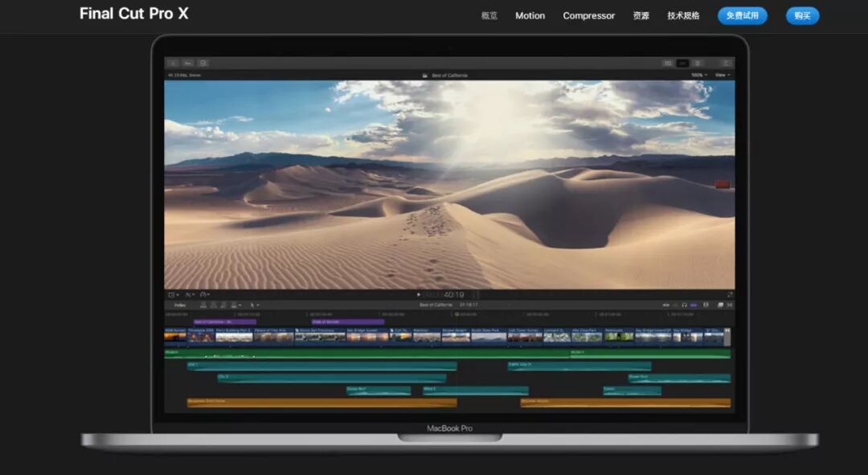Open the viewer View dropdown
Viewport: 868px width, 475px height.
[723, 75]
